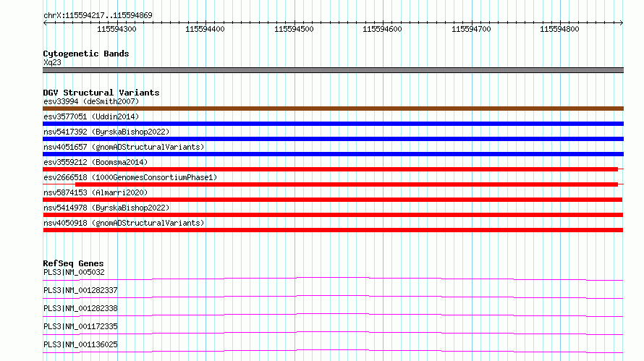Screen dimensions: 644x361
Task: Select esv3559212 (Boomsma2014) label
Action: [96, 162]
